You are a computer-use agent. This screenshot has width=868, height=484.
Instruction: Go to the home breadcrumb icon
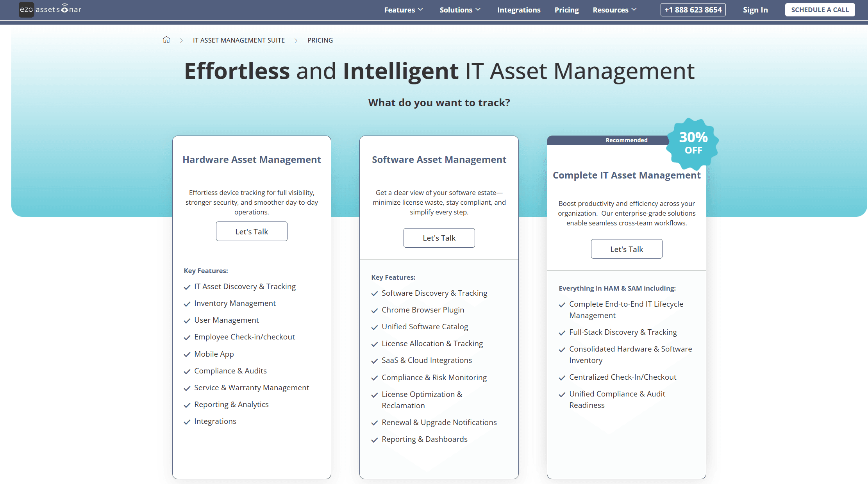pos(166,40)
